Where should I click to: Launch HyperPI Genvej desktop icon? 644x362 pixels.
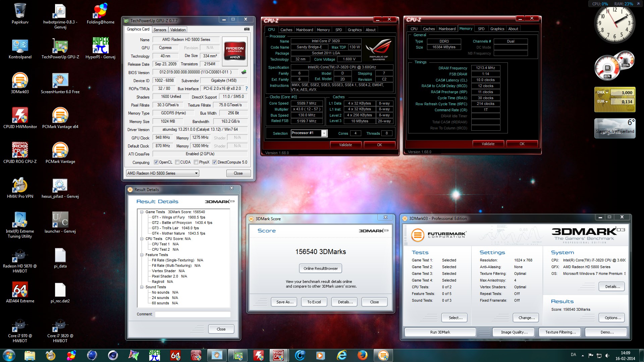pos(101,49)
